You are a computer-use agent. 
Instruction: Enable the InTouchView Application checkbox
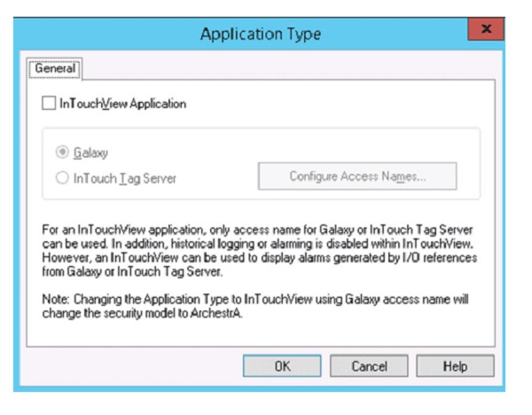coord(49,104)
